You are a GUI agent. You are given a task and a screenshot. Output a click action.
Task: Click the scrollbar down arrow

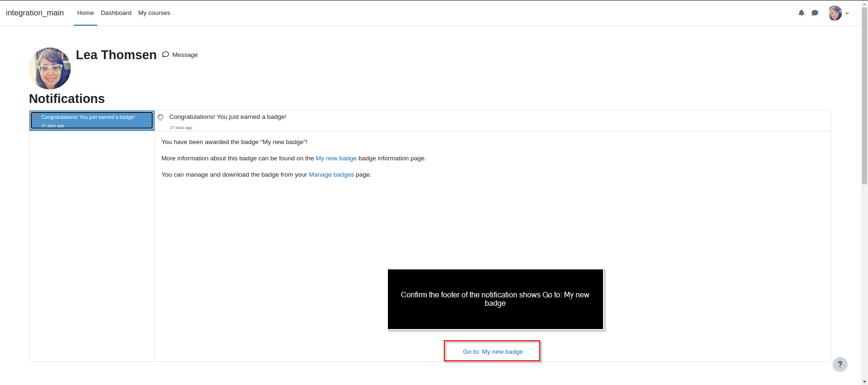[864, 381]
